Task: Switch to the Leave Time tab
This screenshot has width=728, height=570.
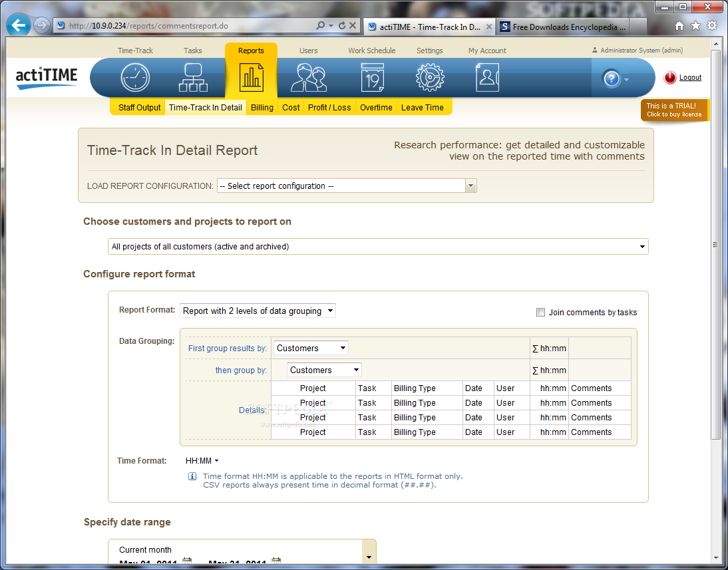Action: point(423,108)
